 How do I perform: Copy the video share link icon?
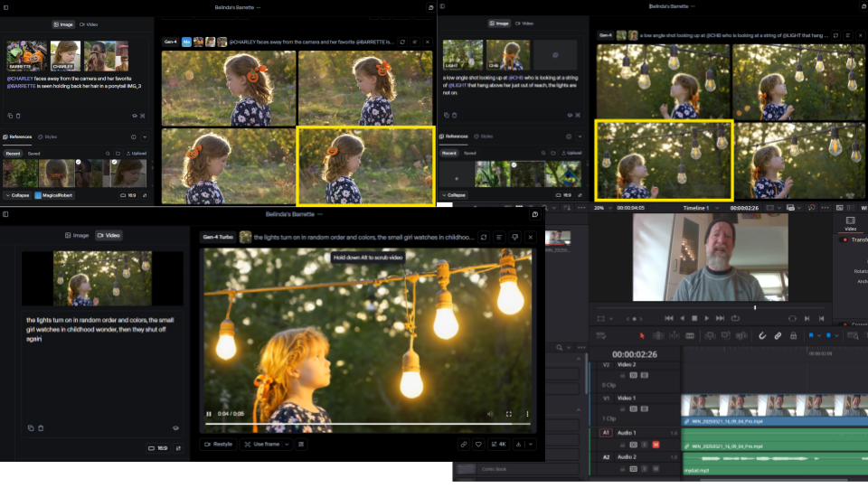pyautogui.click(x=464, y=445)
